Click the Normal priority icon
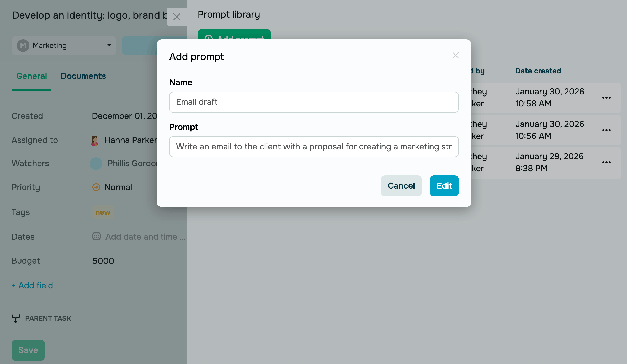The height and width of the screenshot is (364, 627). (96, 187)
